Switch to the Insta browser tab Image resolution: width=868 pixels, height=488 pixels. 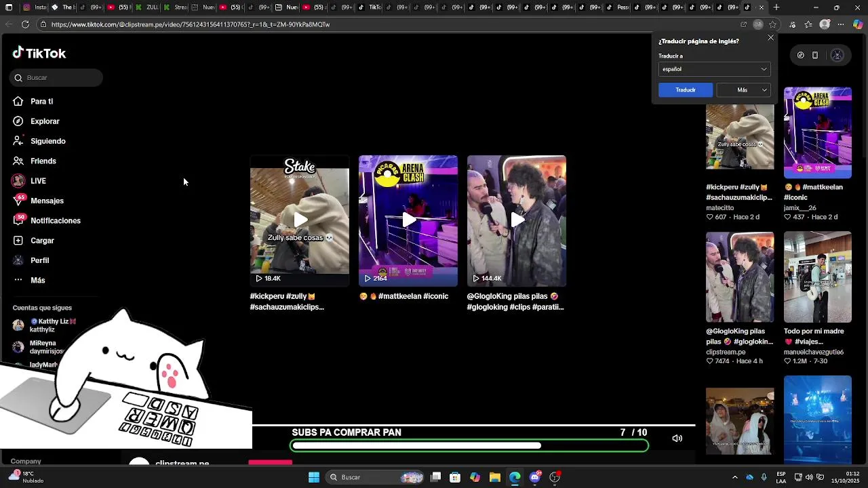35,7
